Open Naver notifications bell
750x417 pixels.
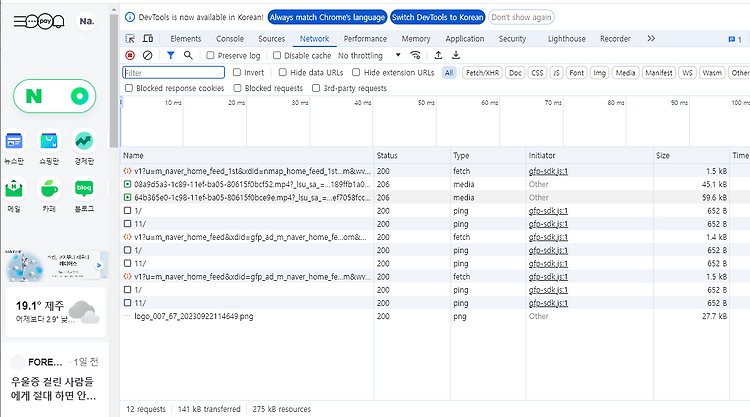(59, 22)
